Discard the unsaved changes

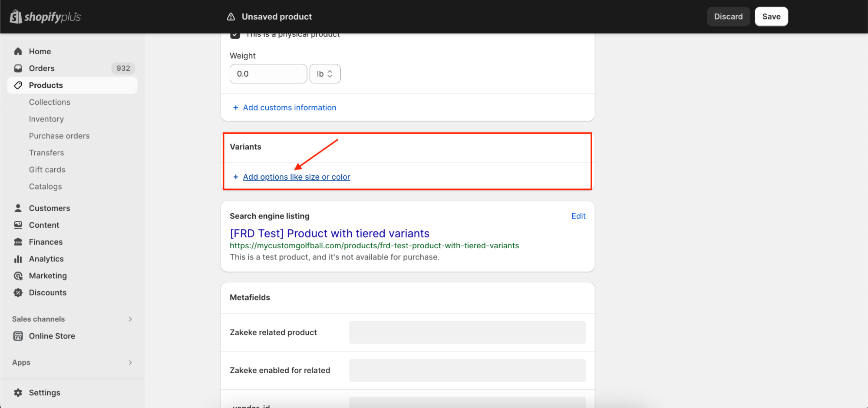tap(728, 16)
